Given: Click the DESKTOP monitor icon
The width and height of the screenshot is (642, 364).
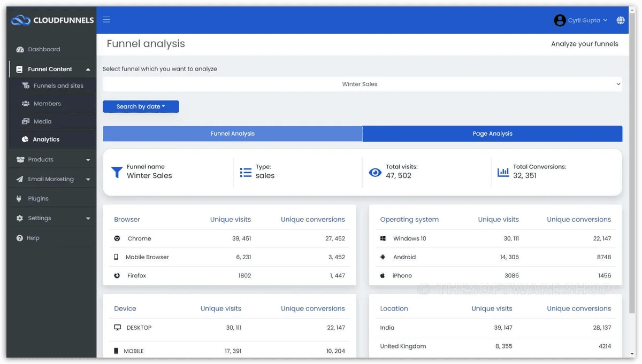Looking at the screenshot, I should (x=118, y=328).
